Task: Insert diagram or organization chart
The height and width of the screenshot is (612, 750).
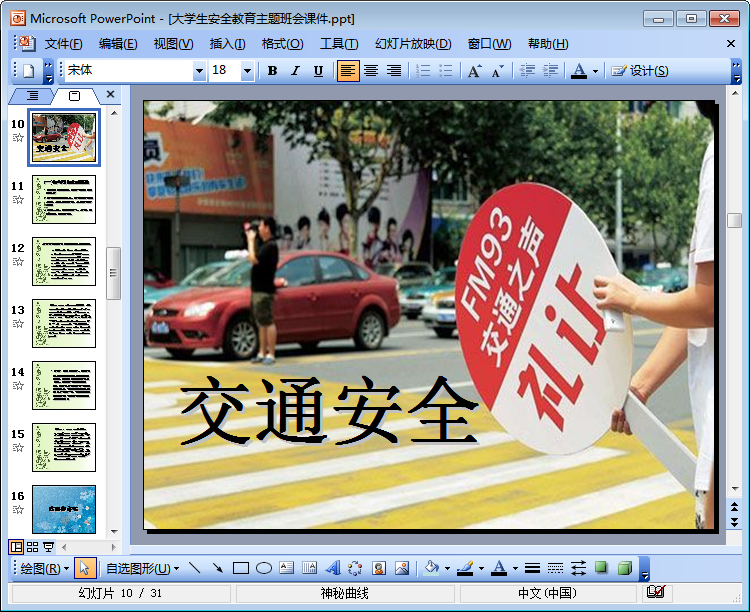Action: 355,568
